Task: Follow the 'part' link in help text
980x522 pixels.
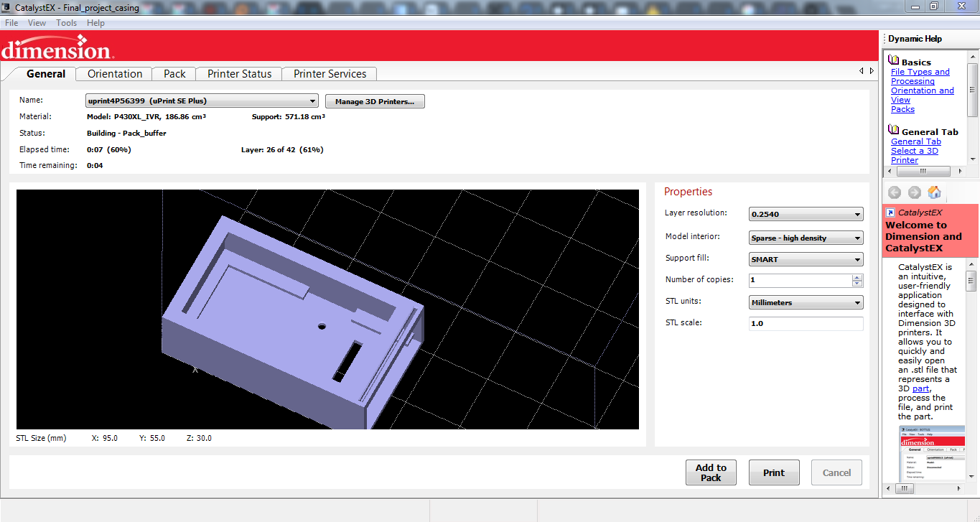Action: (x=920, y=388)
